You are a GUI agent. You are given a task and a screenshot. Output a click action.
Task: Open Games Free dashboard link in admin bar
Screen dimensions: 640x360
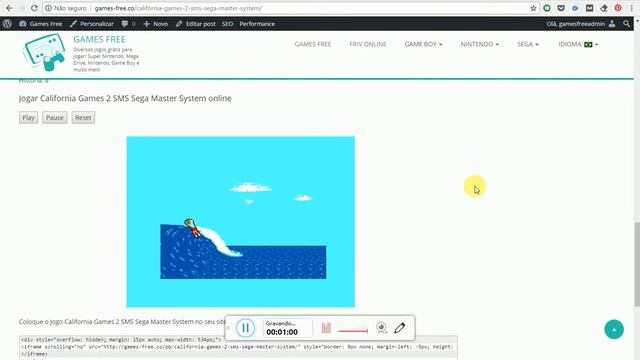pos(41,24)
